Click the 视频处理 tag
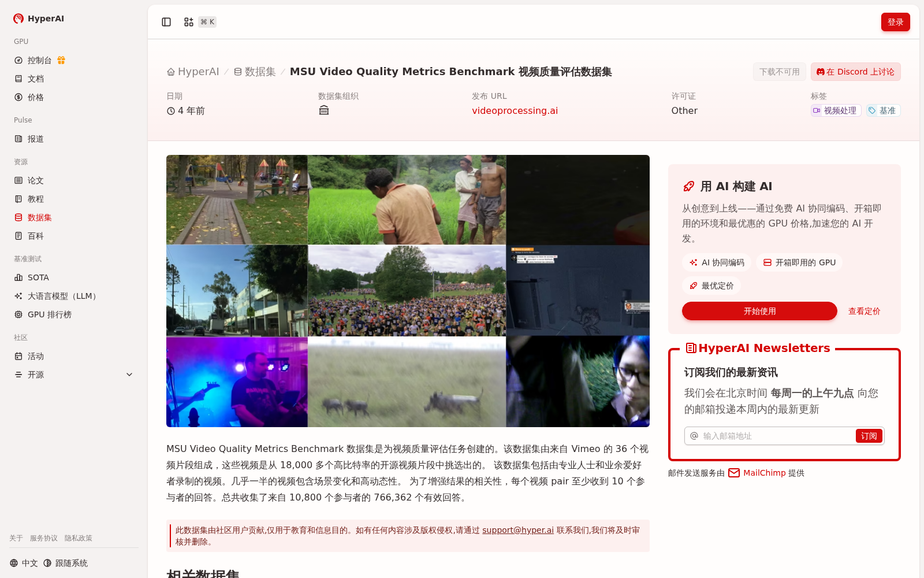The width and height of the screenshot is (924, 578). pyautogui.click(x=836, y=110)
